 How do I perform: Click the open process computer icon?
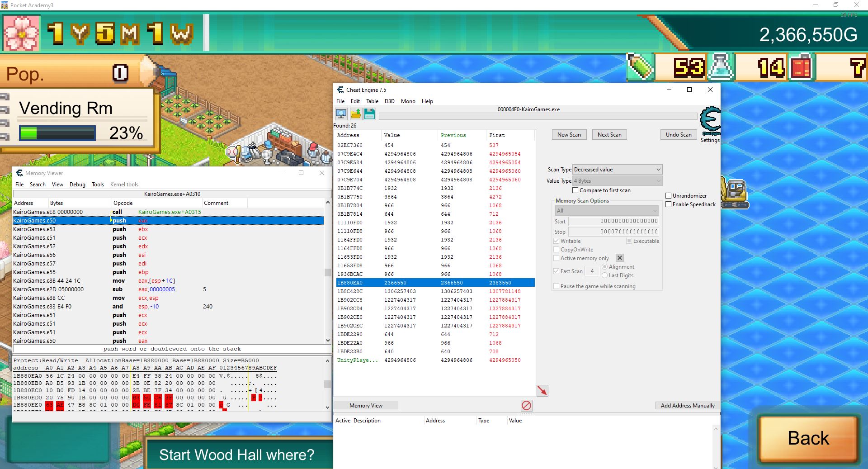coord(341,114)
